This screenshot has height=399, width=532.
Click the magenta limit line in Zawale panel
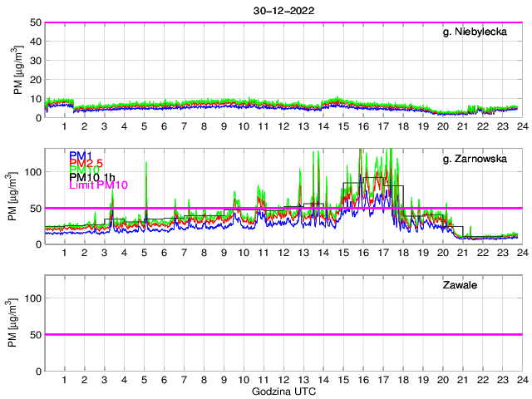283,334
